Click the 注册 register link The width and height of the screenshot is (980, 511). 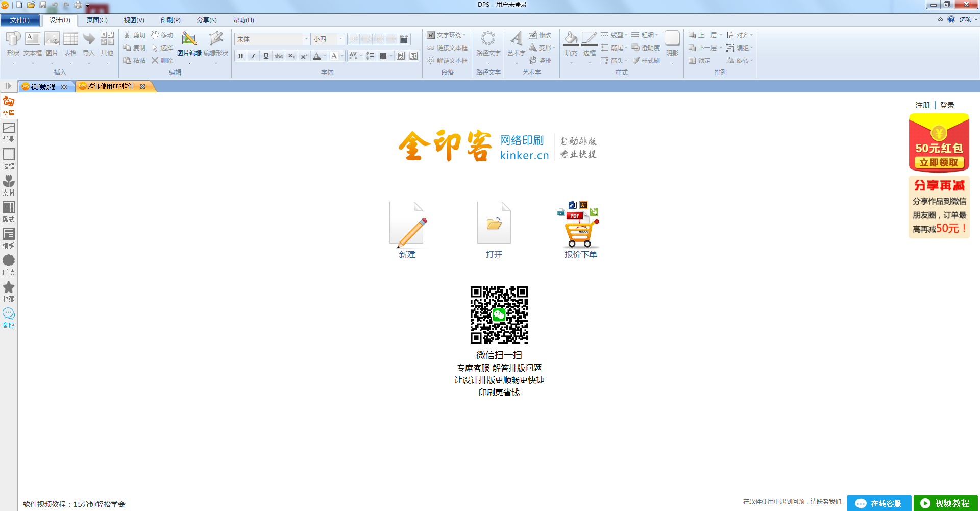tap(923, 105)
